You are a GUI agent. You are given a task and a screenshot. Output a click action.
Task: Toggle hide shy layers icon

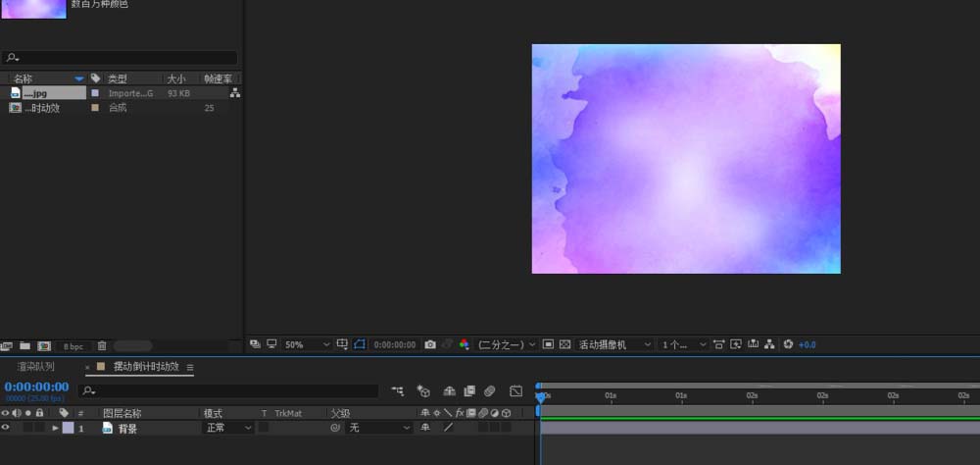coord(449,391)
